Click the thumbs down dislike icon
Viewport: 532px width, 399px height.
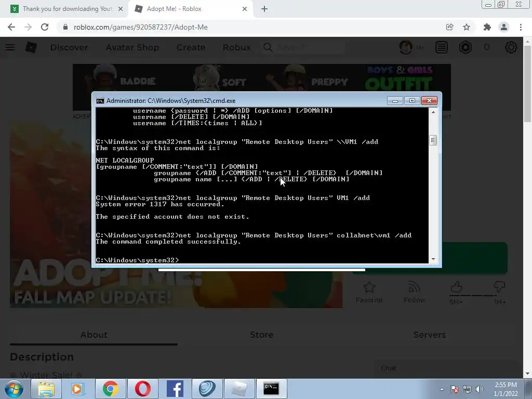pyautogui.click(x=499, y=287)
